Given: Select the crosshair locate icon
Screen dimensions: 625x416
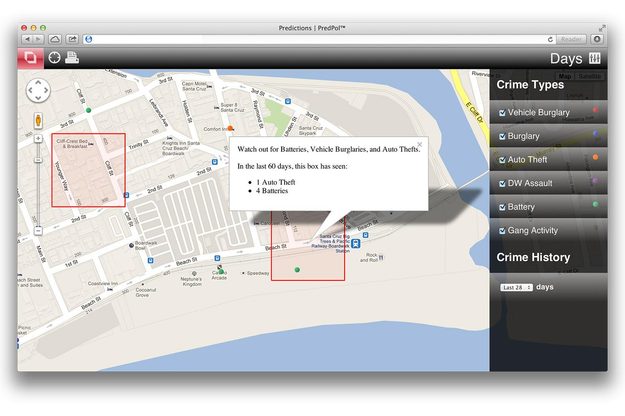Looking at the screenshot, I should pyautogui.click(x=54, y=58).
